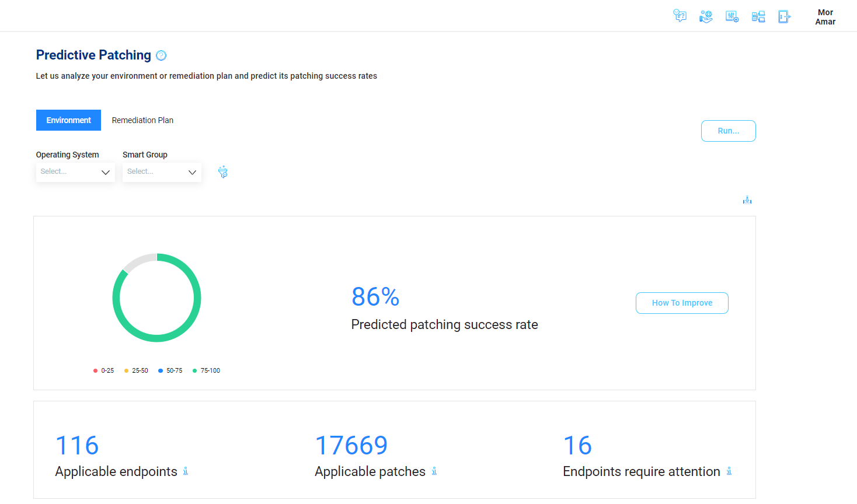Click the info icon beside Applicable patches
The image size is (857, 504).
click(434, 471)
